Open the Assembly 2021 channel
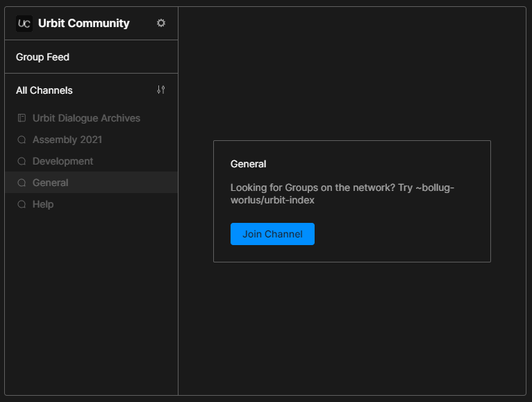This screenshot has height=402, width=532. coord(91,140)
